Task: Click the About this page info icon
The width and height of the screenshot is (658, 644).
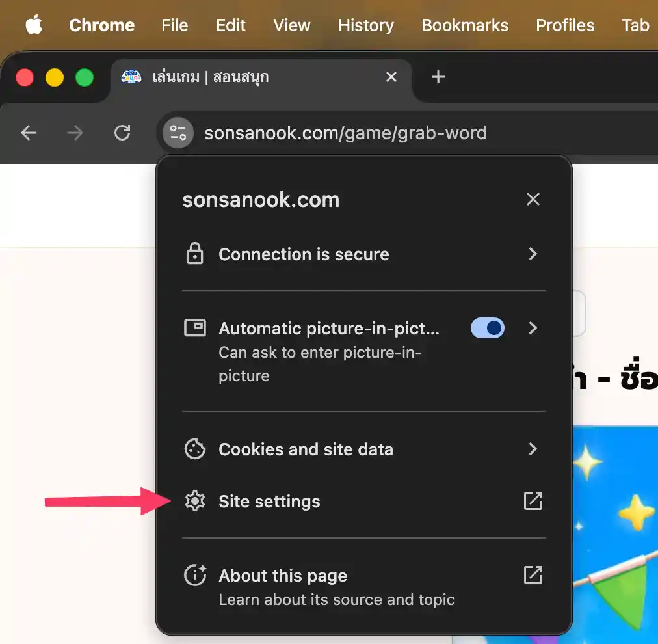Action: pos(195,575)
